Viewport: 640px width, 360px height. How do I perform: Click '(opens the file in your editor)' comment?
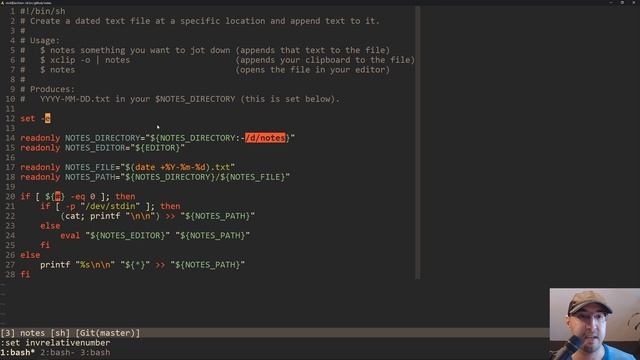pyautogui.click(x=313, y=70)
